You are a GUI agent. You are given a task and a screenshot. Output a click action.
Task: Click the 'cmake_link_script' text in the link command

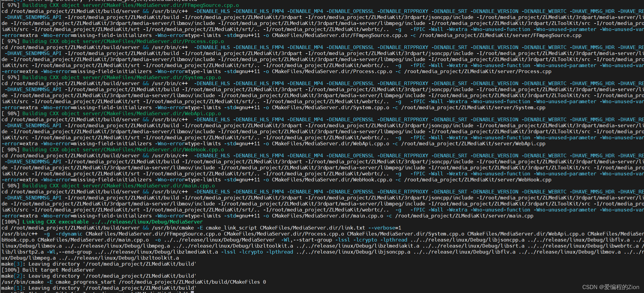click(x=231, y=228)
